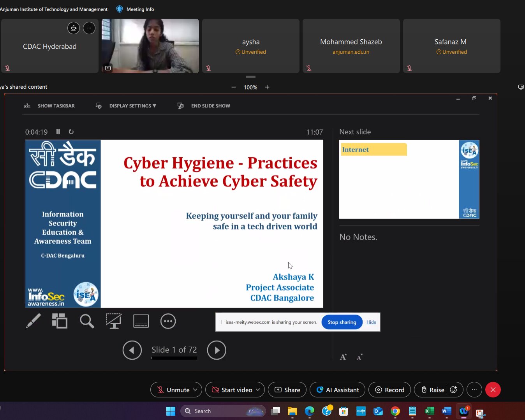The image size is (525, 420).
Task: Go to the next slide arrow
Action: click(x=217, y=350)
